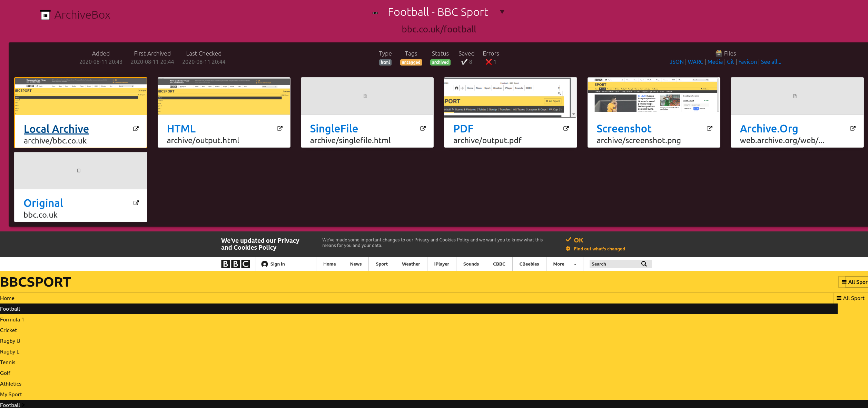
Task: Open Archive.Org external link icon
Action: [853, 128]
